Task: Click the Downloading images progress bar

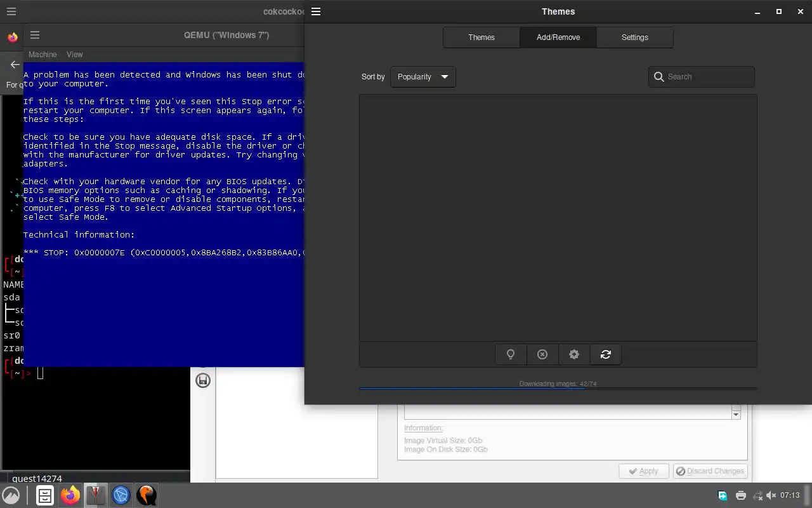Action: (x=558, y=388)
